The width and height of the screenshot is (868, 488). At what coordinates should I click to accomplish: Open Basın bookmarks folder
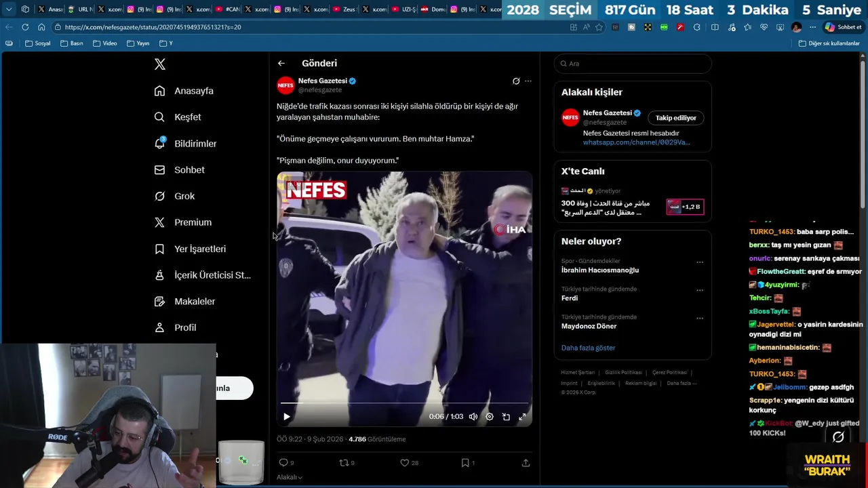(x=71, y=43)
